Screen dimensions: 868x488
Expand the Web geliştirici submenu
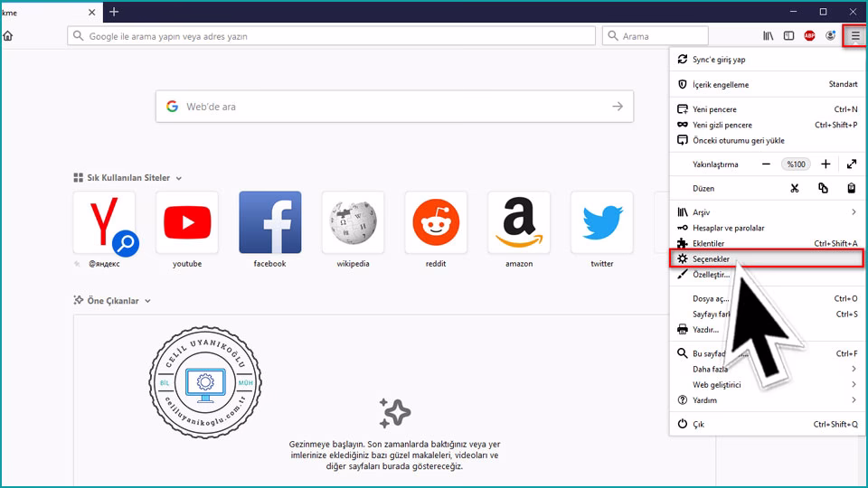coord(766,385)
